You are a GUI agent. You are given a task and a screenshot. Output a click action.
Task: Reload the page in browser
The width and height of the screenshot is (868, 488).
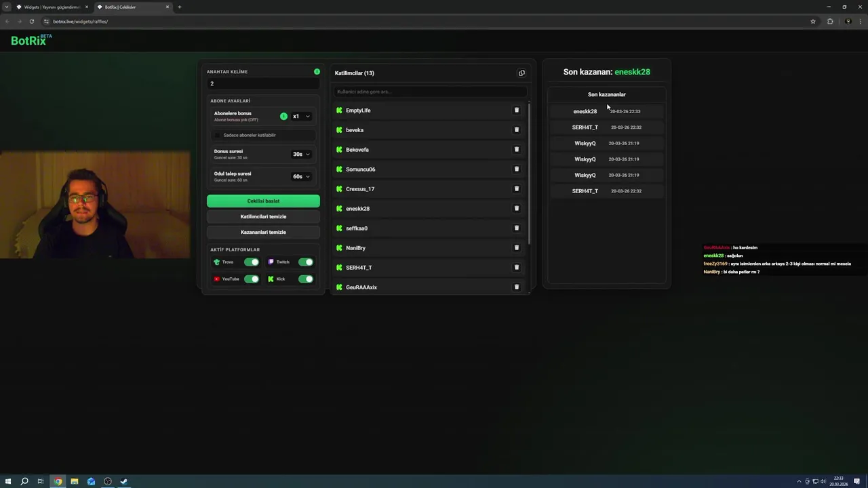(31, 21)
